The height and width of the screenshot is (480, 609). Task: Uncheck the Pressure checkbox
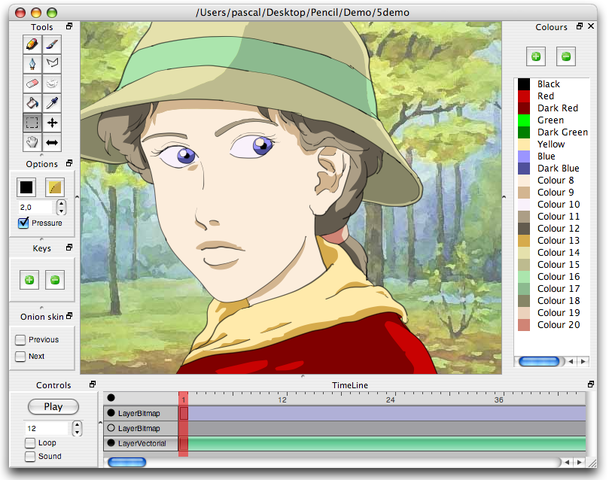(x=23, y=223)
